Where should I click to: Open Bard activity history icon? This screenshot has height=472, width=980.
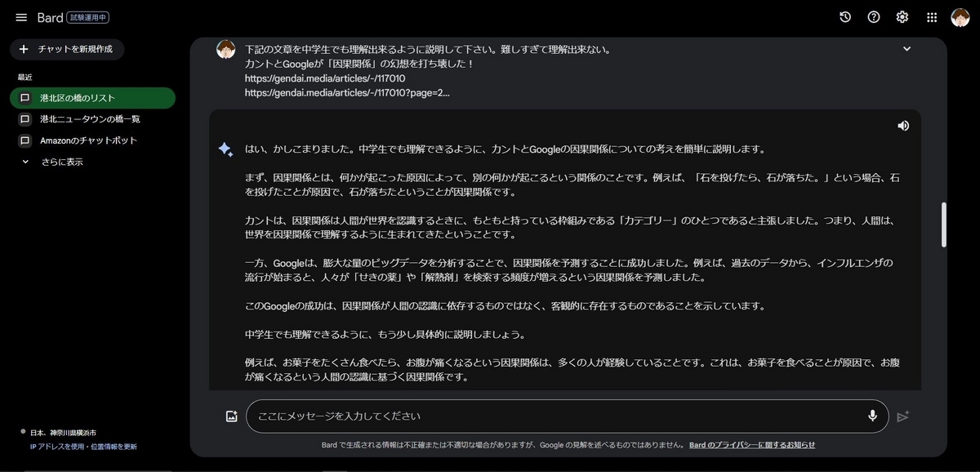845,17
